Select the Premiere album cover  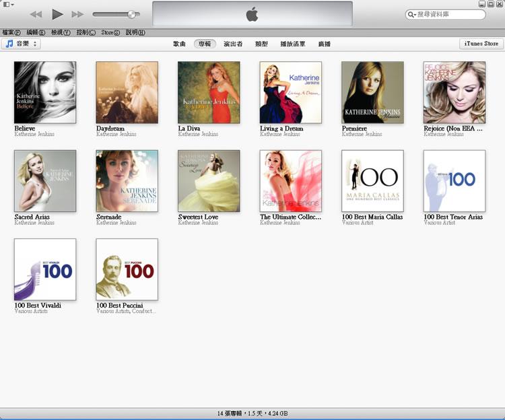point(372,92)
